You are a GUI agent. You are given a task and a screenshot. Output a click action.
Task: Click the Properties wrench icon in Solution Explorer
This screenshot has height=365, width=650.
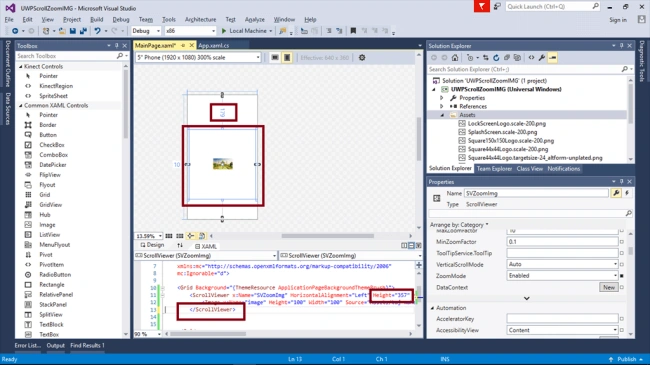(x=542, y=58)
